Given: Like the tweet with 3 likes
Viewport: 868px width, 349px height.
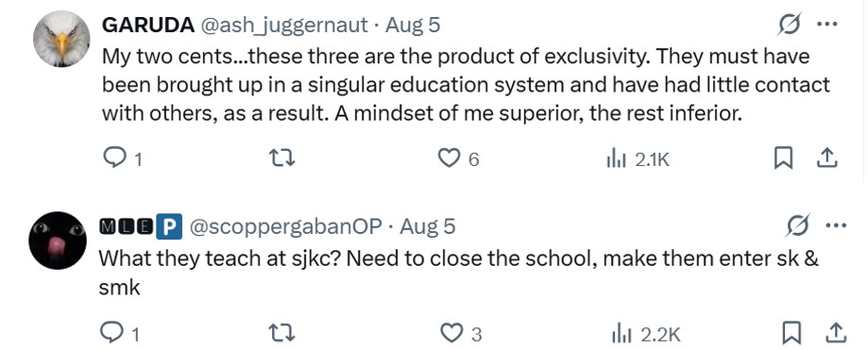Looking at the screenshot, I should (461, 333).
